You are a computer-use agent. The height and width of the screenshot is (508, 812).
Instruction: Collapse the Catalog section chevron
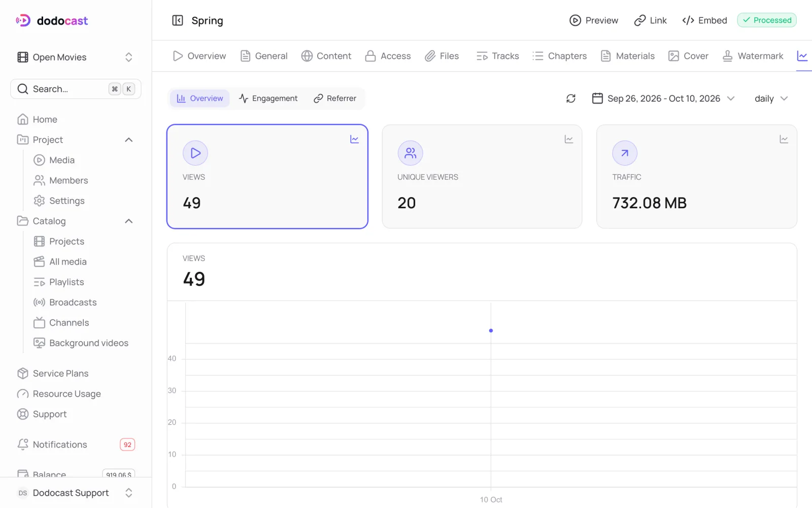tap(129, 221)
